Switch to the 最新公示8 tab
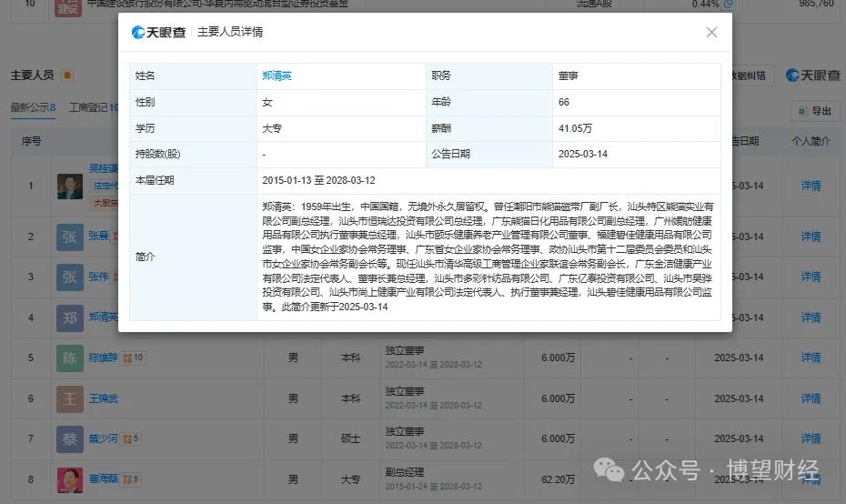 [x=33, y=107]
